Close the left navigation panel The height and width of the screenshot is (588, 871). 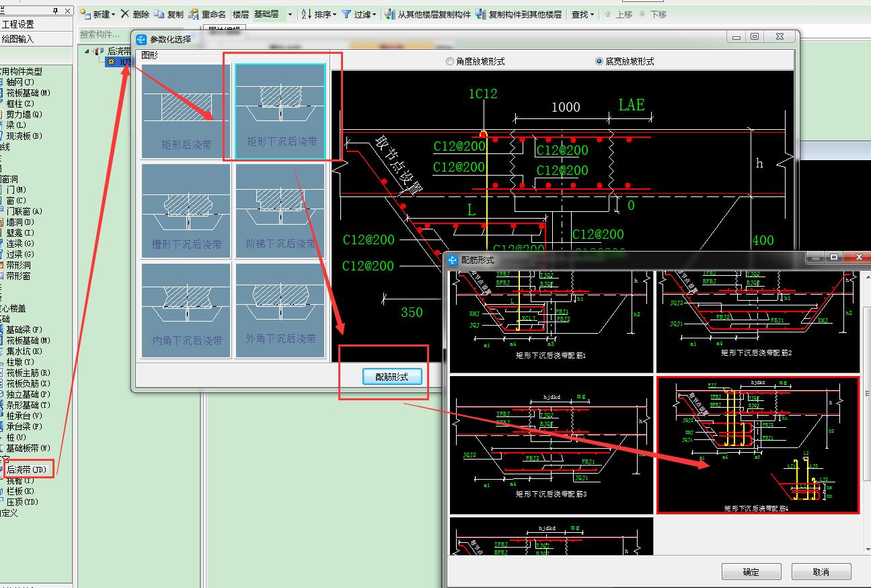coord(67,11)
